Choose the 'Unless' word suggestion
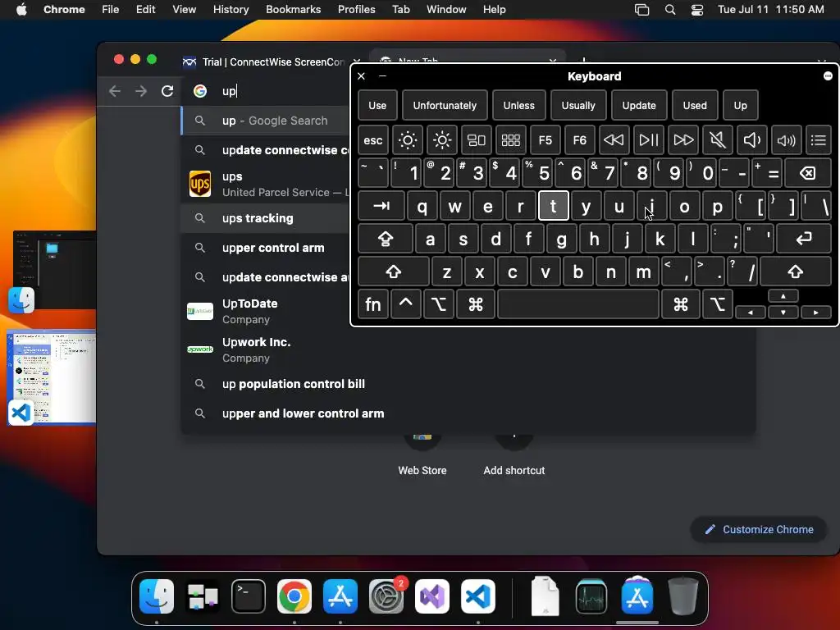The image size is (840, 630). [518, 106]
